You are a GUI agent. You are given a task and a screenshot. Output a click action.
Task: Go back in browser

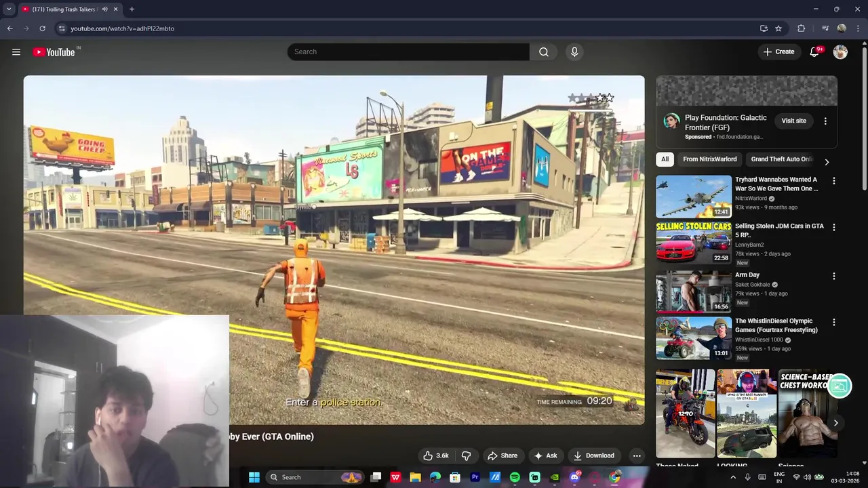(9, 28)
